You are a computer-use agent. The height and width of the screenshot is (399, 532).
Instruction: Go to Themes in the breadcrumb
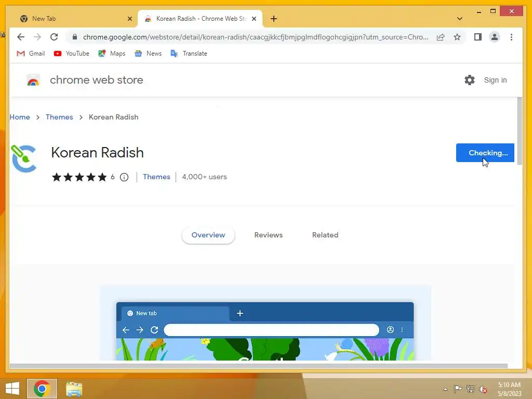coord(59,117)
